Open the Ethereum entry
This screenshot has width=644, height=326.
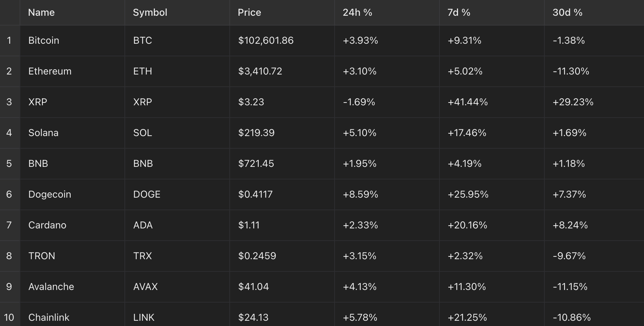click(x=50, y=71)
